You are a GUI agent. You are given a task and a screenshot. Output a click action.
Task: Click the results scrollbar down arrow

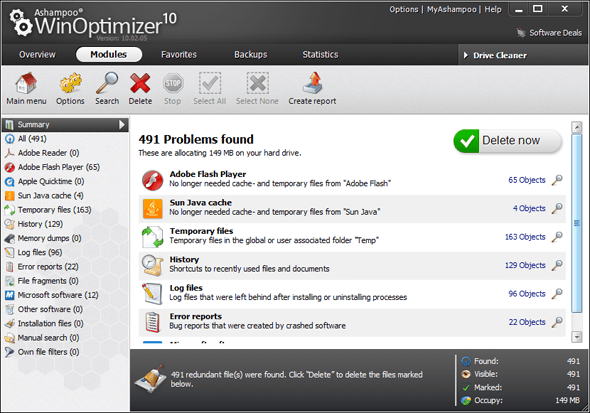pos(576,337)
